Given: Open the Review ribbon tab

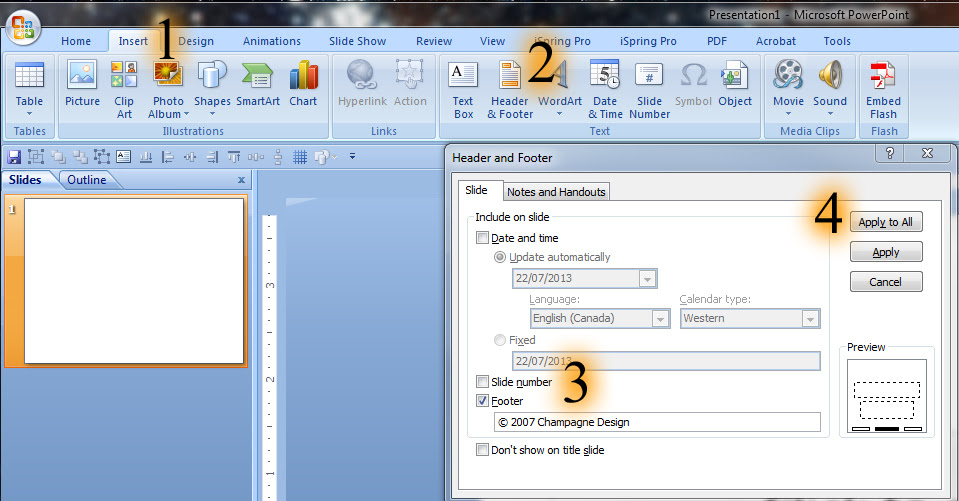Looking at the screenshot, I should (434, 41).
